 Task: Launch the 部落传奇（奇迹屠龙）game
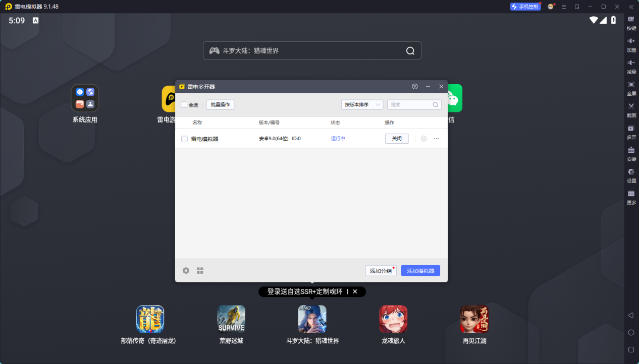click(x=150, y=319)
